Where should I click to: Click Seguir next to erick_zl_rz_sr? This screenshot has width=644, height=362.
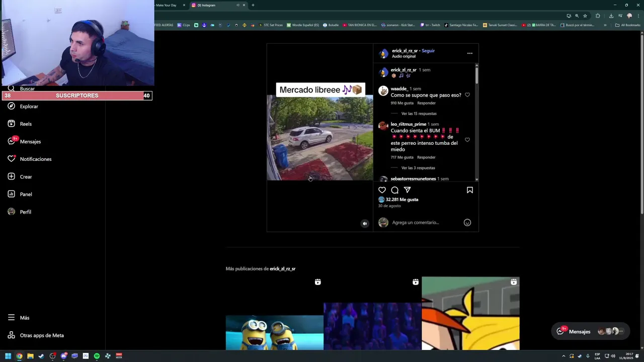pyautogui.click(x=428, y=51)
